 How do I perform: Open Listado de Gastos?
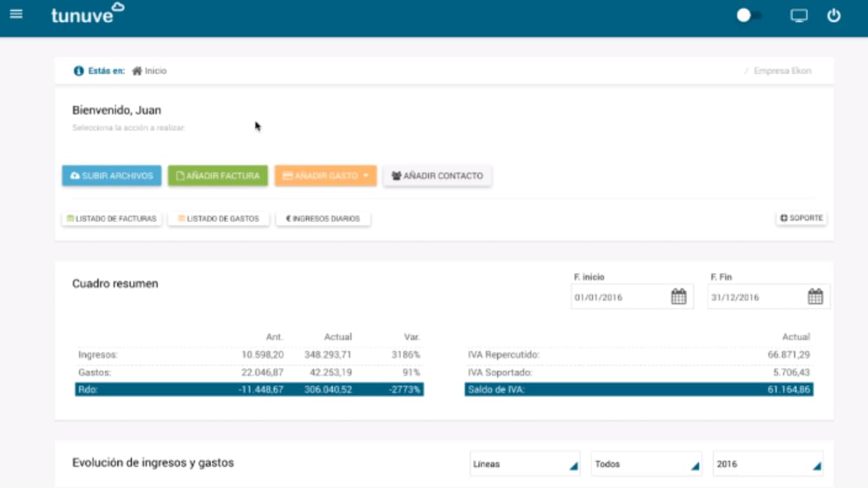218,219
